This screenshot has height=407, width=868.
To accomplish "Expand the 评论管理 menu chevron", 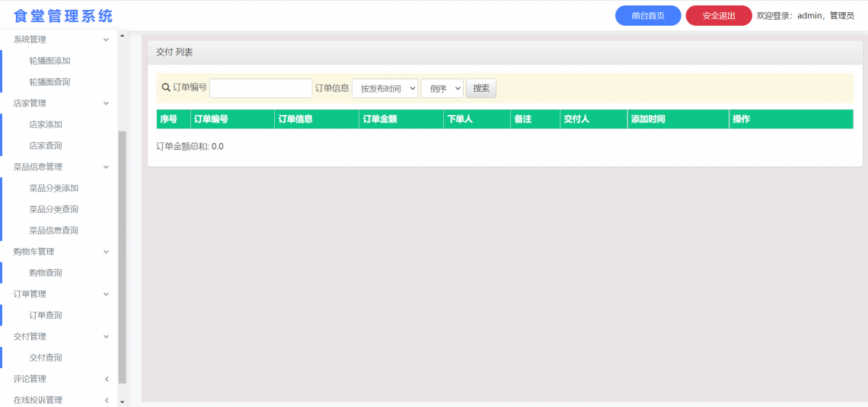I will [x=107, y=379].
